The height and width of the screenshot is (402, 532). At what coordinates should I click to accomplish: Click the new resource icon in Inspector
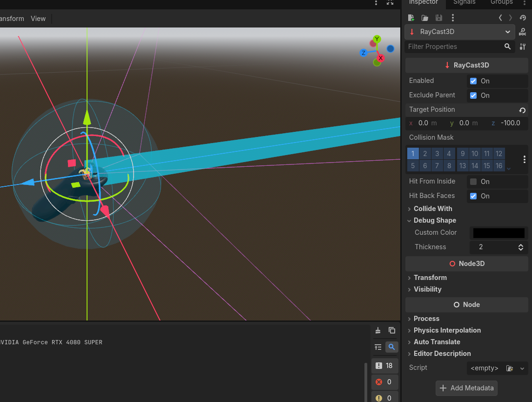[x=411, y=18]
